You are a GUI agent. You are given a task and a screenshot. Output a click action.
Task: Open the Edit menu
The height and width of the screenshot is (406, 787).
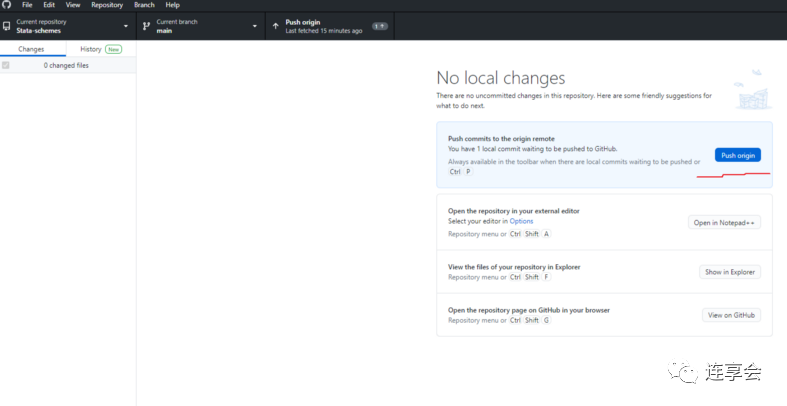click(49, 5)
